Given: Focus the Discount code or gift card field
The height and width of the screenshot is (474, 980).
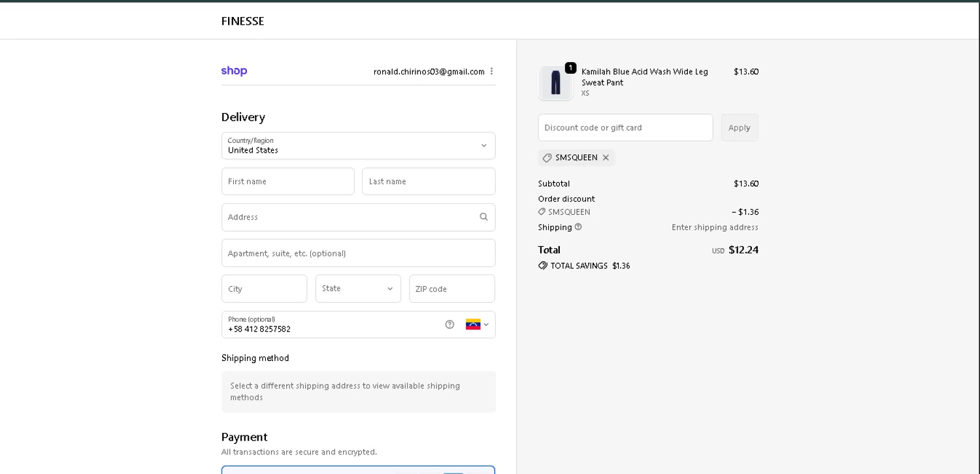Looking at the screenshot, I should [625, 127].
